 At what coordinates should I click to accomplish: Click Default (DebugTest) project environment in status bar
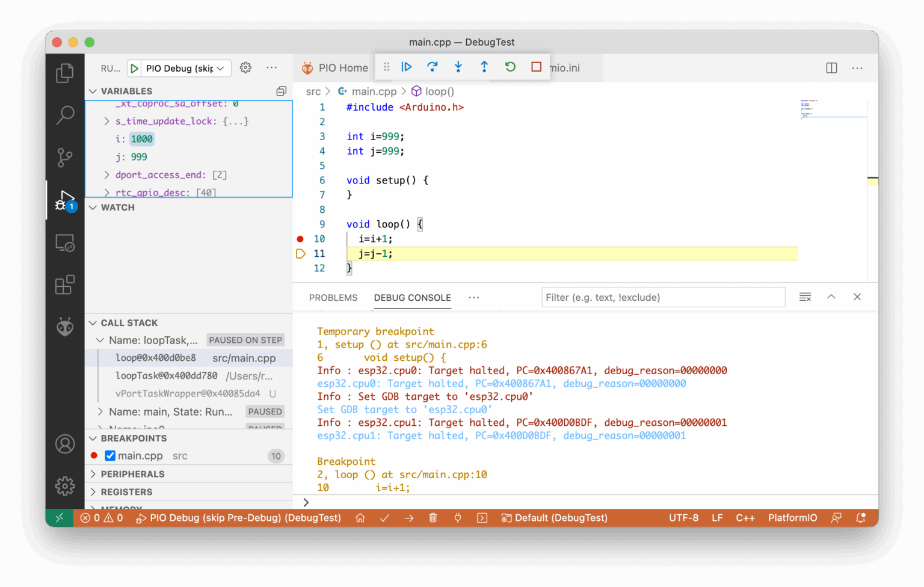click(554, 518)
